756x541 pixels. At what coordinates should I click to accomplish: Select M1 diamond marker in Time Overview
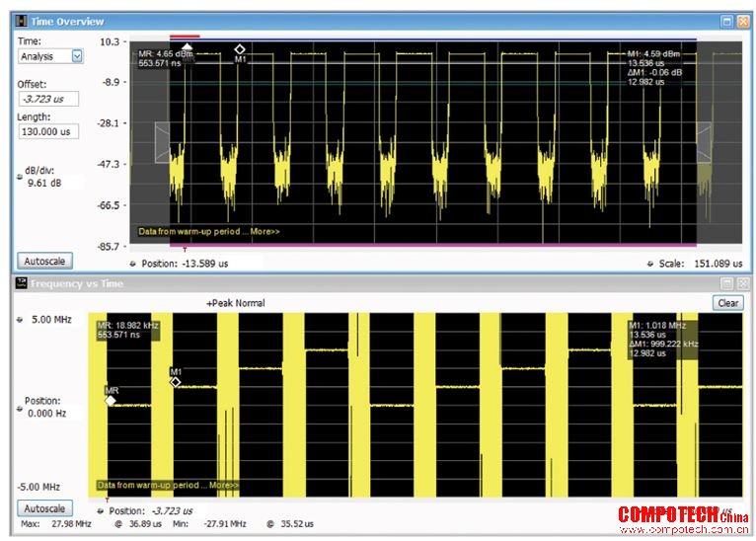240,49
